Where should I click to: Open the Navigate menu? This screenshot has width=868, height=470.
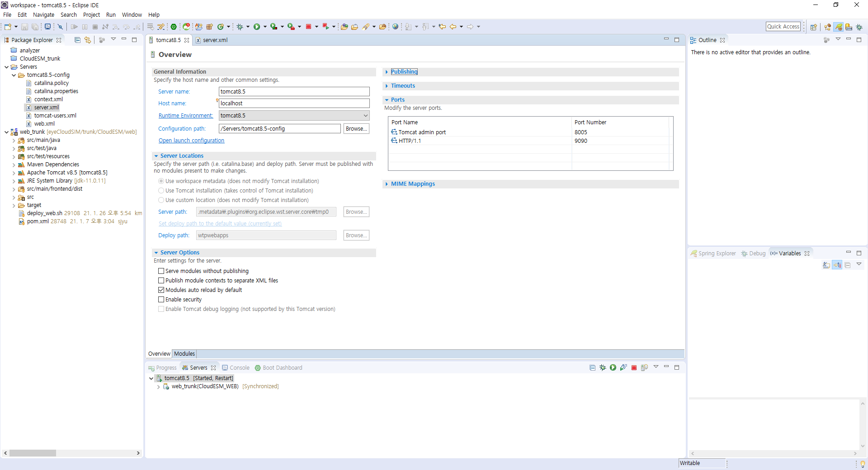(43, 15)
